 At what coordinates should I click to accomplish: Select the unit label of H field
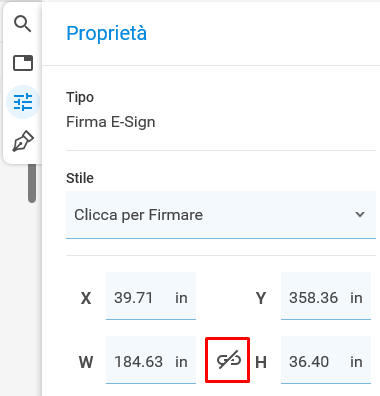[356, 362]
